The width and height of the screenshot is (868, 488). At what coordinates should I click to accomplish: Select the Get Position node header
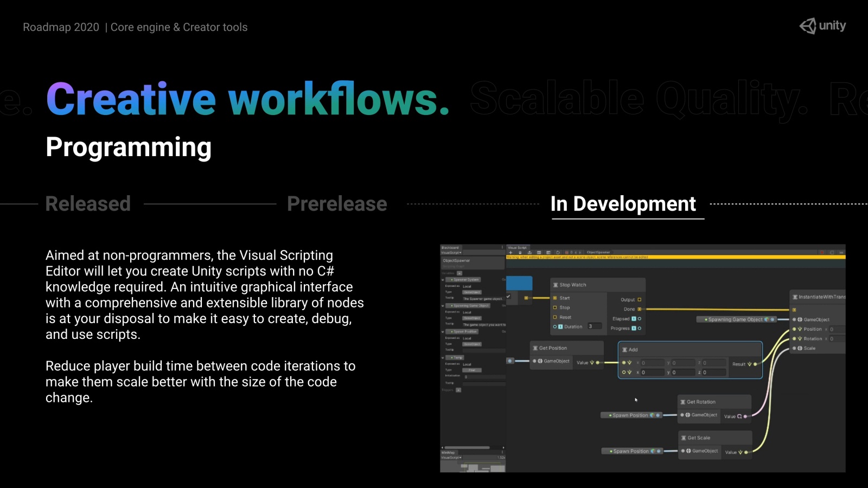pos(567,348)
